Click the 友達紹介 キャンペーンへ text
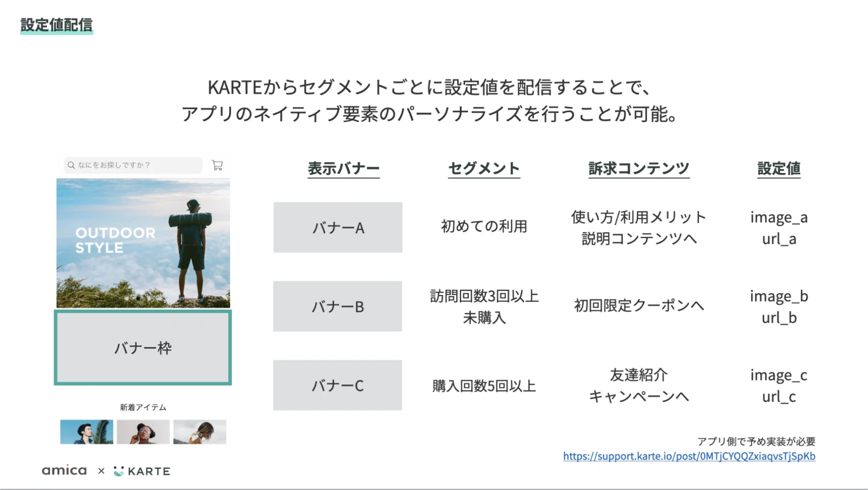 point(639,385)
